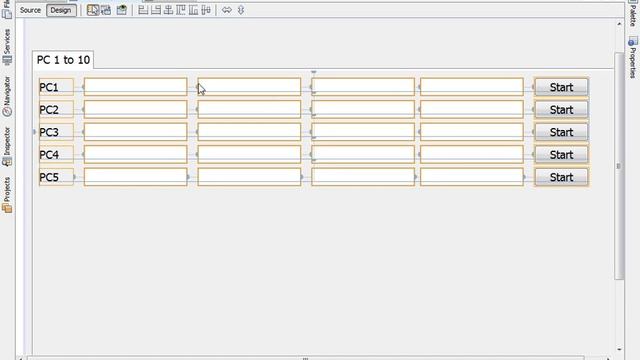The image size is (640, 360).
Task: Align components left in column
Action: 143,10
